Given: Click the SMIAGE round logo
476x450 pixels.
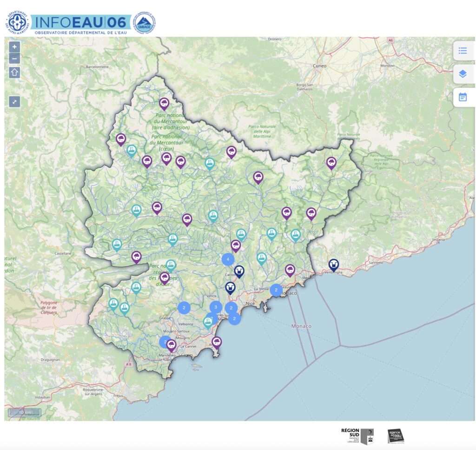Looking at the screenshot, I should (145, 23).
